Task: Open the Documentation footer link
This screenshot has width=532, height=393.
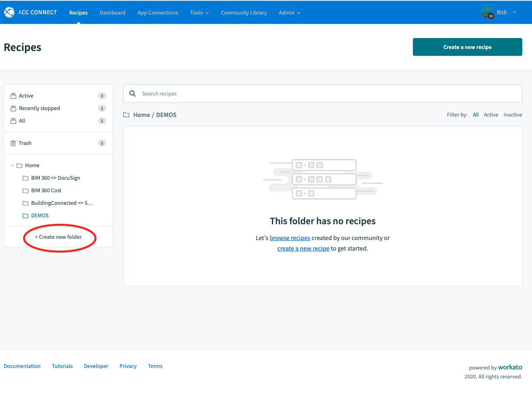Action: pyautogui.click(x=22, y=366)
